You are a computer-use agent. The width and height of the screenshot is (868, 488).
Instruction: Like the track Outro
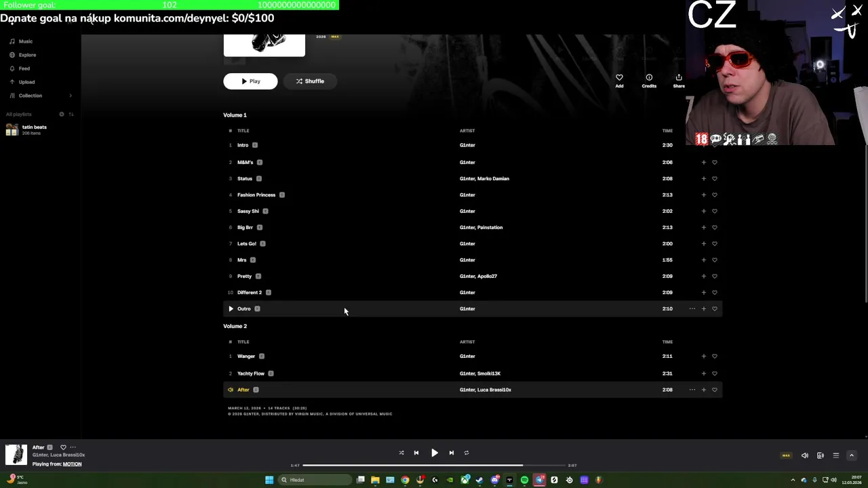click(x=715, y=309)
